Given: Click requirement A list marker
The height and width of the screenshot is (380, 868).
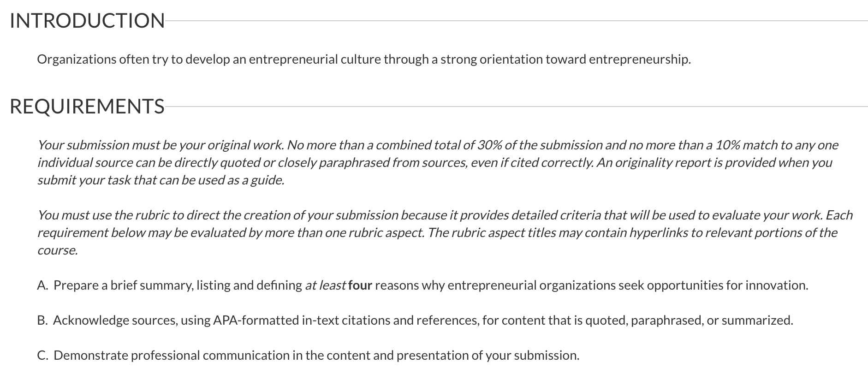Looking at the screenshot, I should [x=43, y=285].
